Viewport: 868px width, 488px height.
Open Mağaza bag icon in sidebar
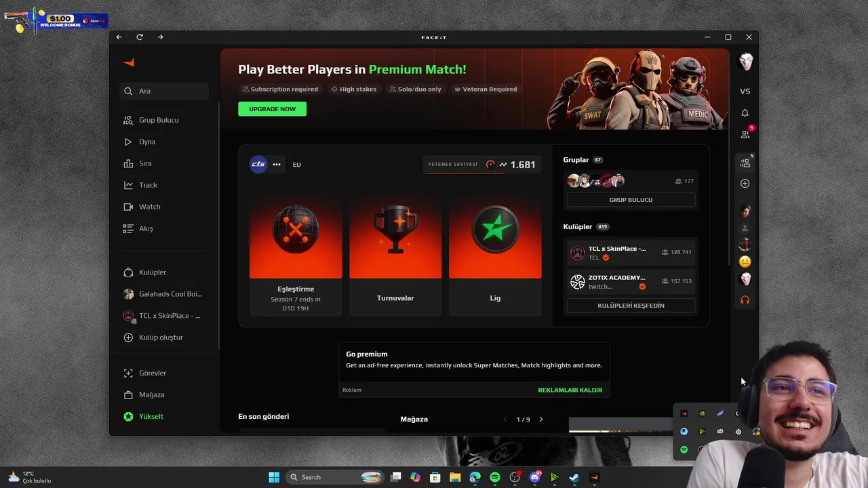128,394
